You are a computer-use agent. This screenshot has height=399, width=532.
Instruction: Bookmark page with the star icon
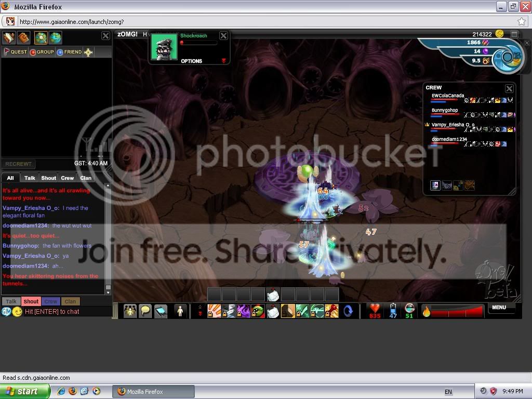coord(522,22)
